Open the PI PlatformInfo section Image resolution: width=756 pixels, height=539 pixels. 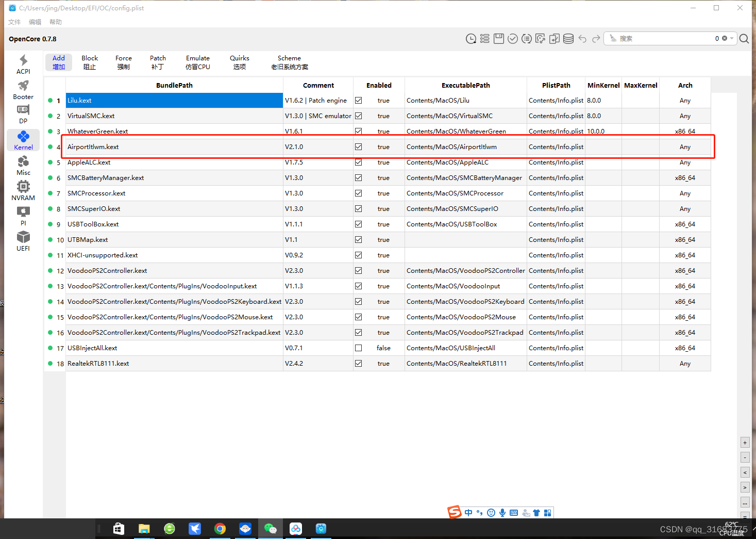coord(23,216)
